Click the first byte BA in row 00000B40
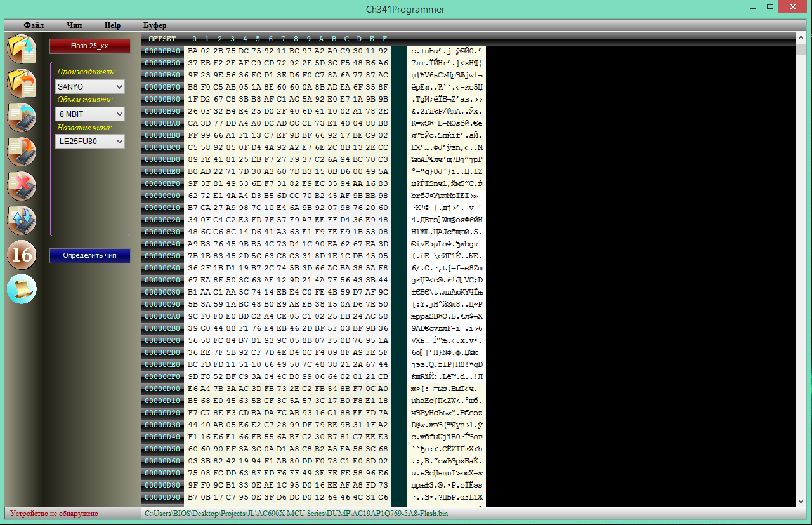Image resolution: width=812 pixels, height=525 pixels. [193, 50]
